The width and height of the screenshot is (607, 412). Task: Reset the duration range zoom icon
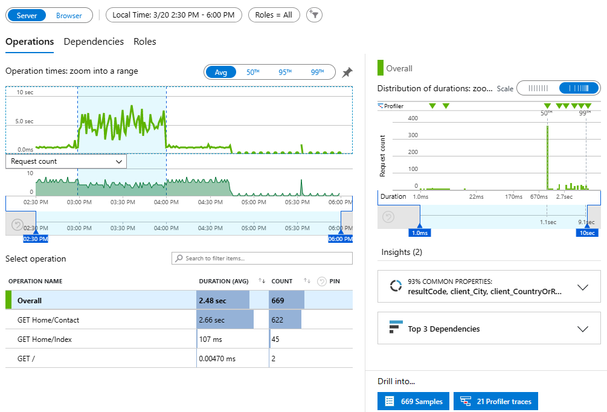(x=388, y=217)
